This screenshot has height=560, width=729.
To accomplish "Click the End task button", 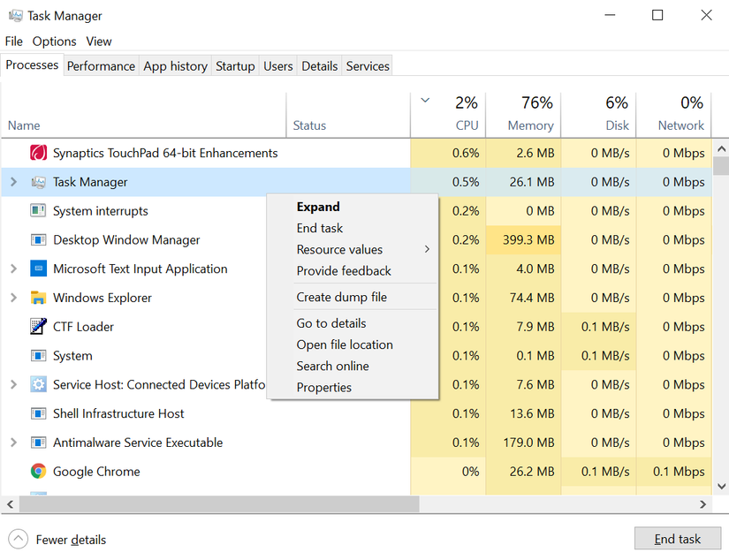I will point(678,538).
